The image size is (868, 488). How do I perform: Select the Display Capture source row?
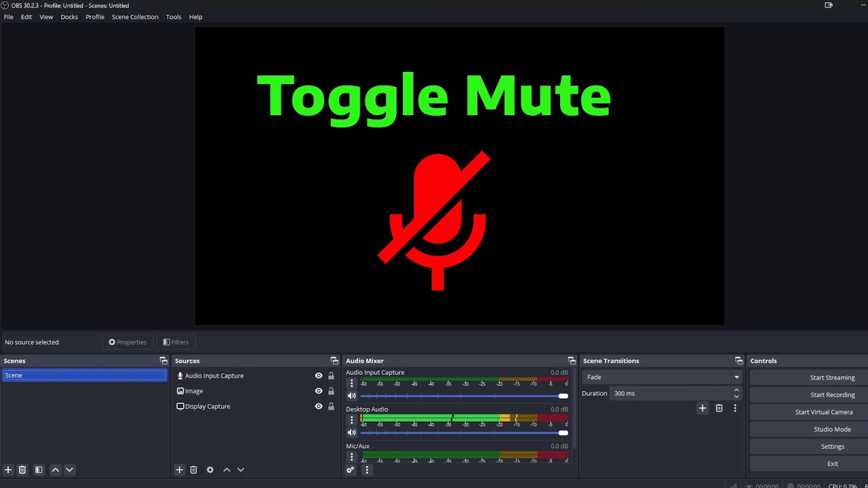[255, 407]
